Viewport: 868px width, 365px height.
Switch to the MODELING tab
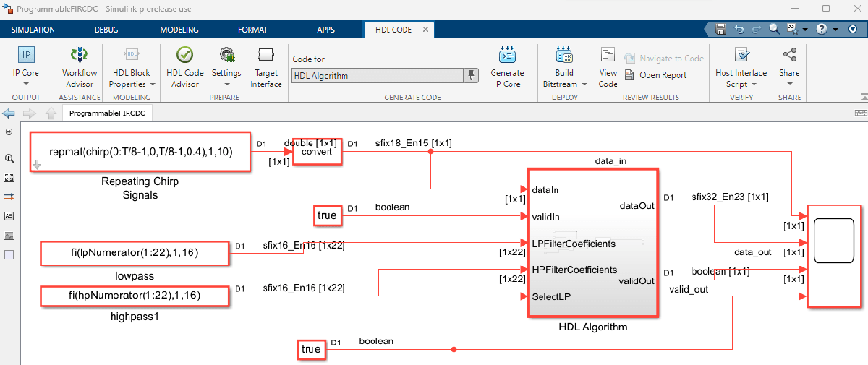pos(179,30)
